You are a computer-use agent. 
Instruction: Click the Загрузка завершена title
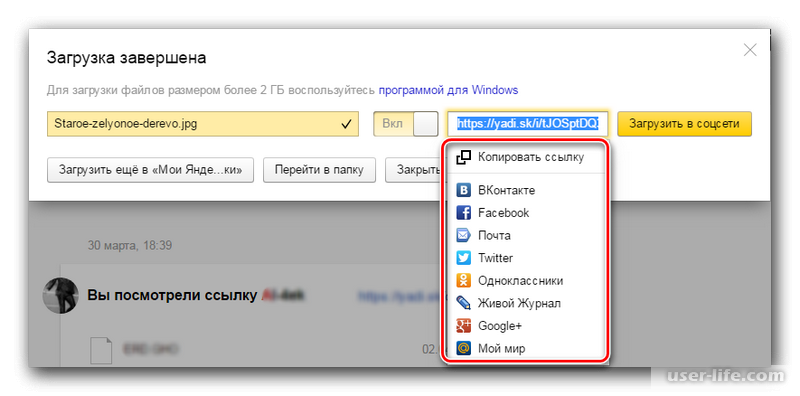(x=127, y=58)
